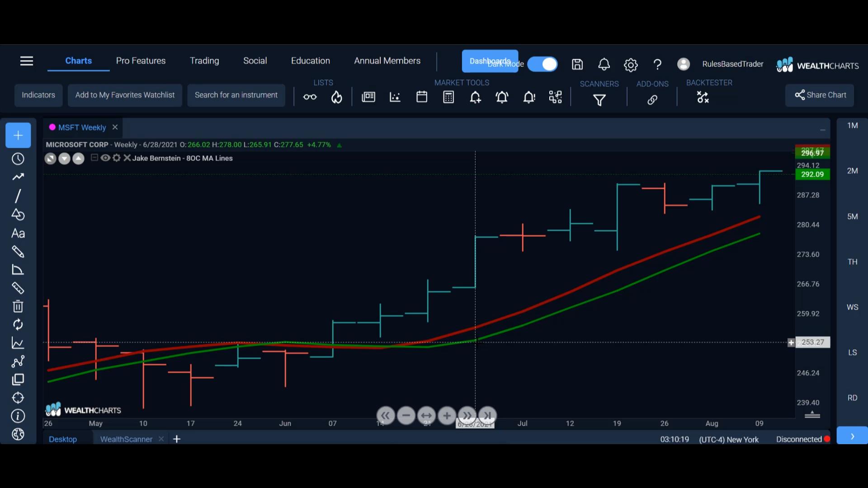
Task: Open the Annual Members menu
Action: [387, 61]
